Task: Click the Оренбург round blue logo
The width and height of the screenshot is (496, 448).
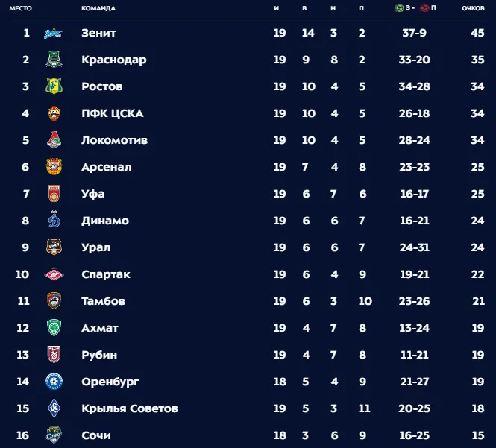Action: (54, 382)
